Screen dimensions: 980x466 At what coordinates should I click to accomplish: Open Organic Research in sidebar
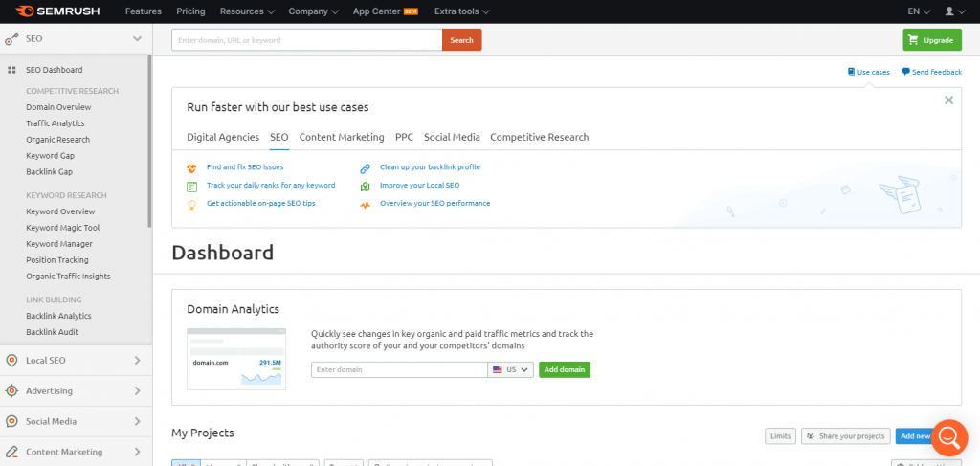click(58, 140)
